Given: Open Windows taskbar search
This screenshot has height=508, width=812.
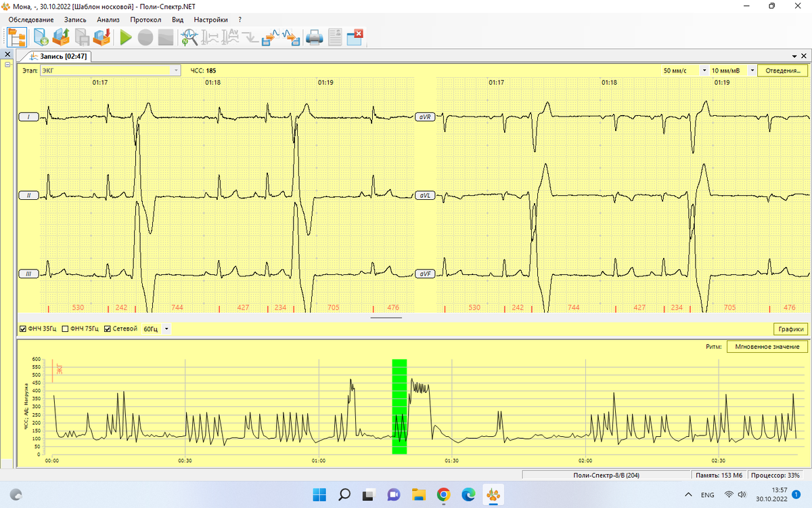Looking at the screenshot, I should click(x=344, y=494).
